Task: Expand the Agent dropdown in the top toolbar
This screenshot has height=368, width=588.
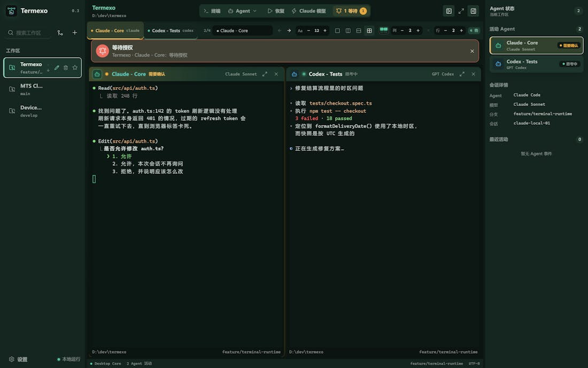Action: point(242,11)
